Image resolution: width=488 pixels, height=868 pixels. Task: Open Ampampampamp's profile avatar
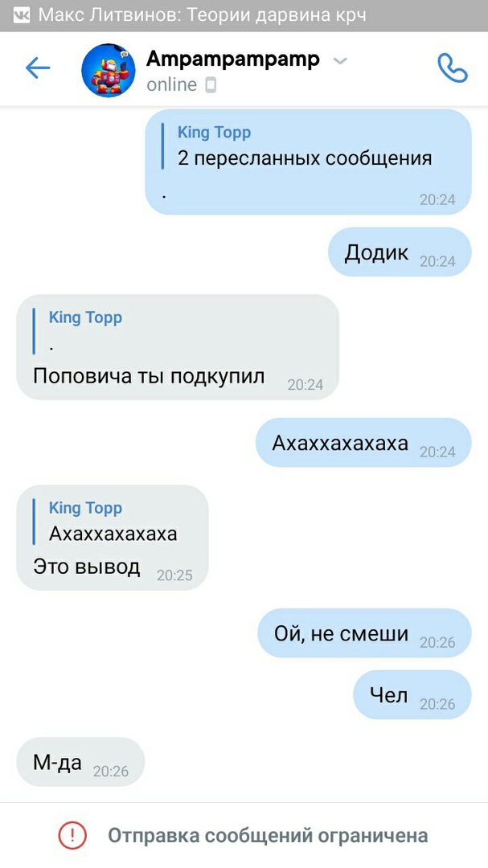[x=109, y=70]
